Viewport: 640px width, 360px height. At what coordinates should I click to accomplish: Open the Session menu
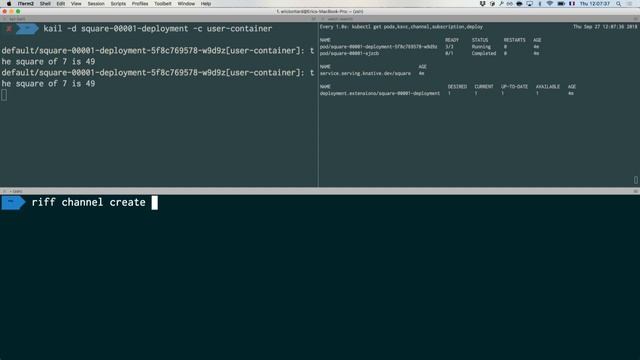coord(96,4)
